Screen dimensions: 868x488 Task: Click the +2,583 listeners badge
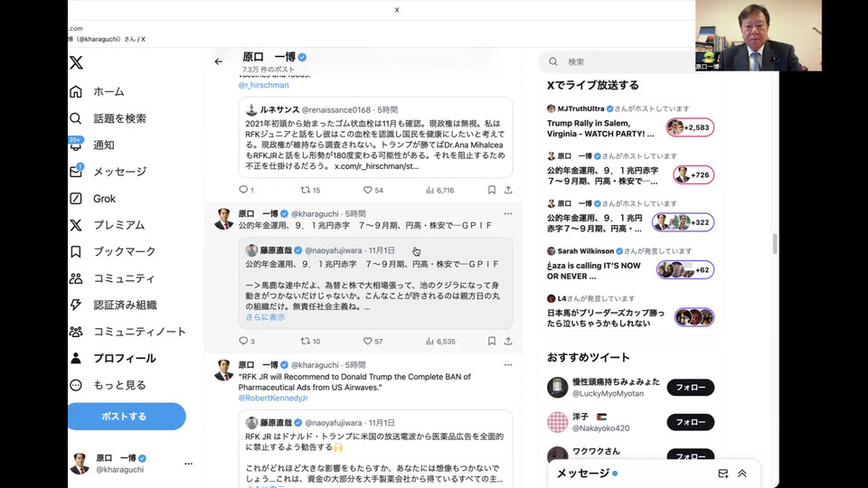690,127
